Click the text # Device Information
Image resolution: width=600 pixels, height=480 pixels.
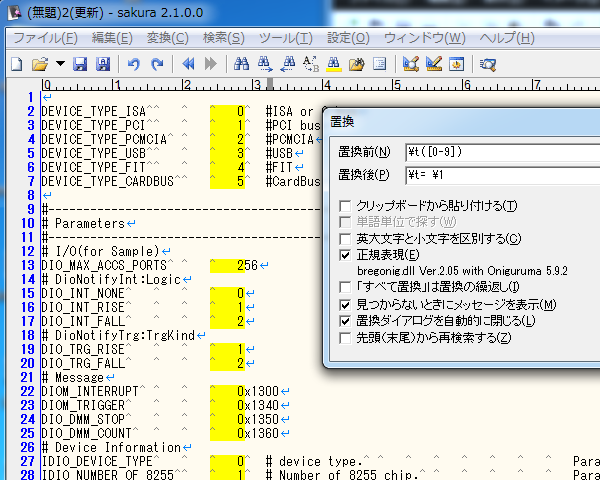click(x=111, y=447)
